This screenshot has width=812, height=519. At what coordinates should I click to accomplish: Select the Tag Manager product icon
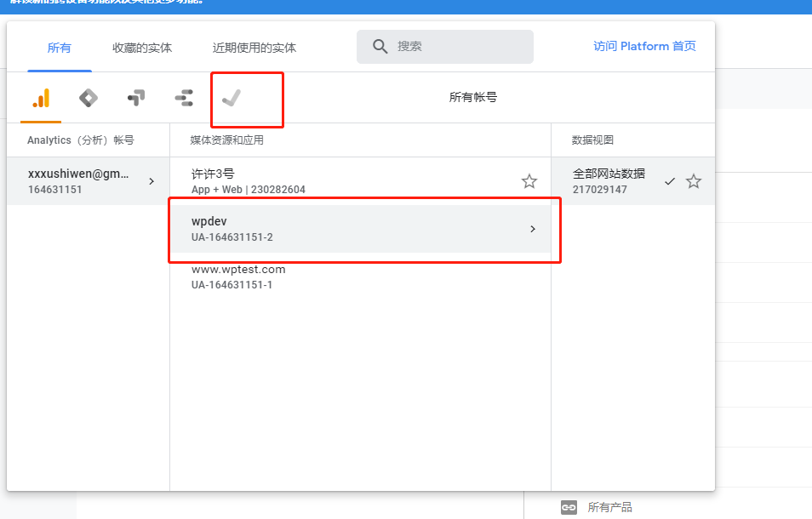(89, 98)
